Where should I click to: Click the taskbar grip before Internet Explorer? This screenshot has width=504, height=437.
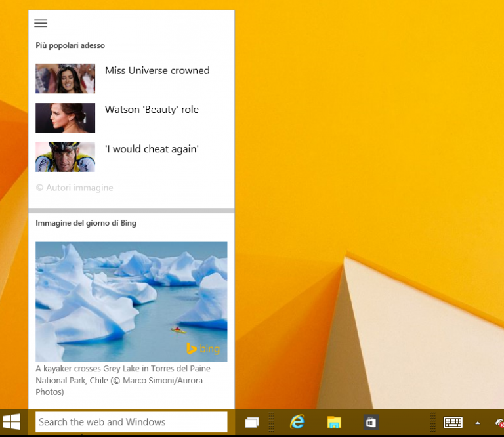point(272,422)
